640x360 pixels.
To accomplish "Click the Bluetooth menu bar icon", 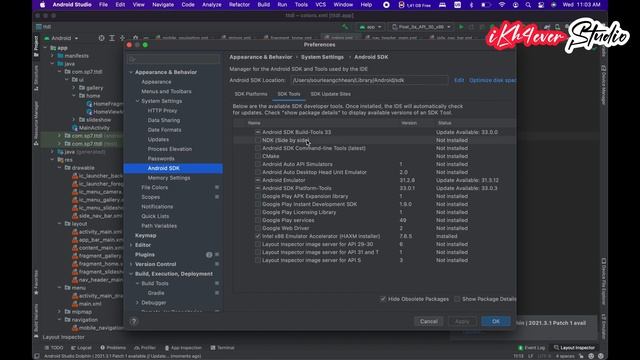I will pyautogui.click(x=471, y=5).
